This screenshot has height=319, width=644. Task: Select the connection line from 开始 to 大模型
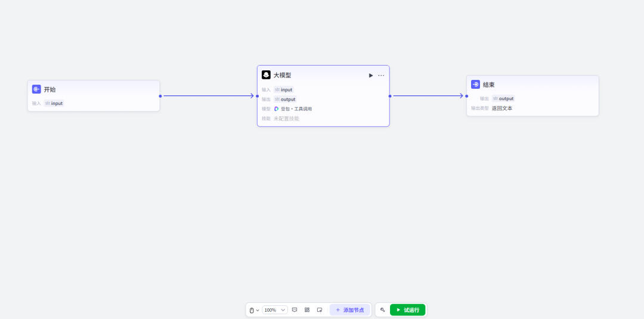click(209, 96)
